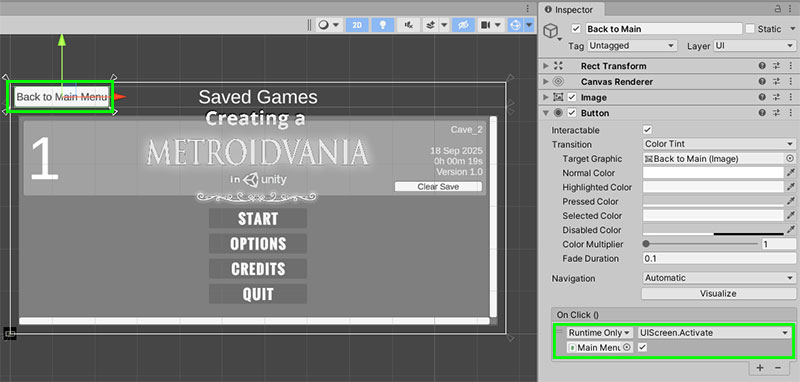Enable the Static checkbox
Image resolution: width=800 pixels, height=382 pixels.
pyautogui.click(x=749, y=29)
